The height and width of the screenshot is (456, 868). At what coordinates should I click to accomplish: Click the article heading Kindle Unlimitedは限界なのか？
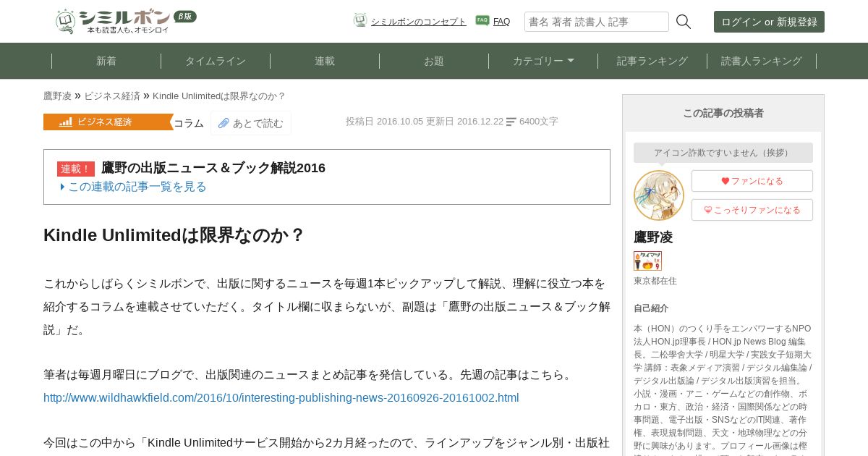click(174, 235)
